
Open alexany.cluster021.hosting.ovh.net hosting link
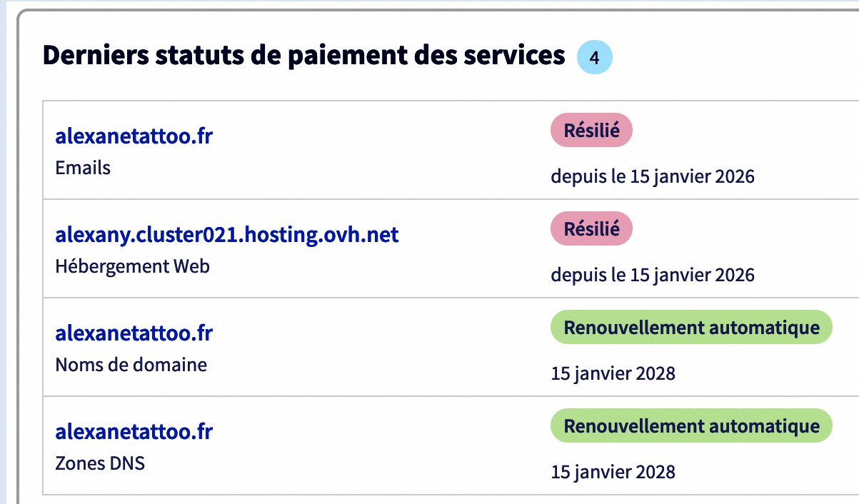point(226,234)
